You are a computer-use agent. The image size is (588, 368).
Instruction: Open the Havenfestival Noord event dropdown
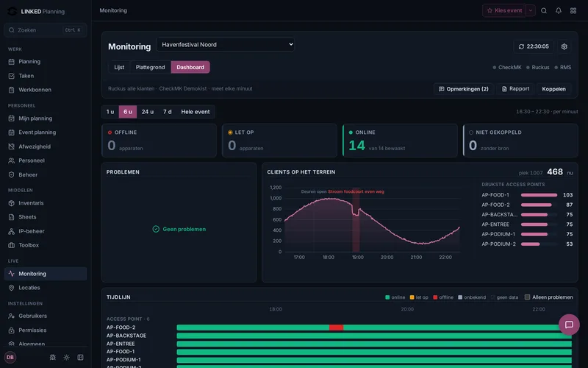point(226,44)
